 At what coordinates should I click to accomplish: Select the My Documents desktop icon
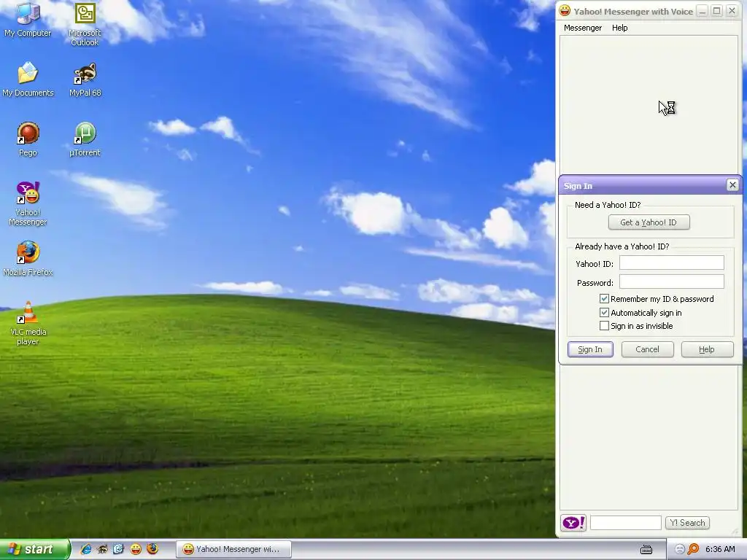pos(28,79)
